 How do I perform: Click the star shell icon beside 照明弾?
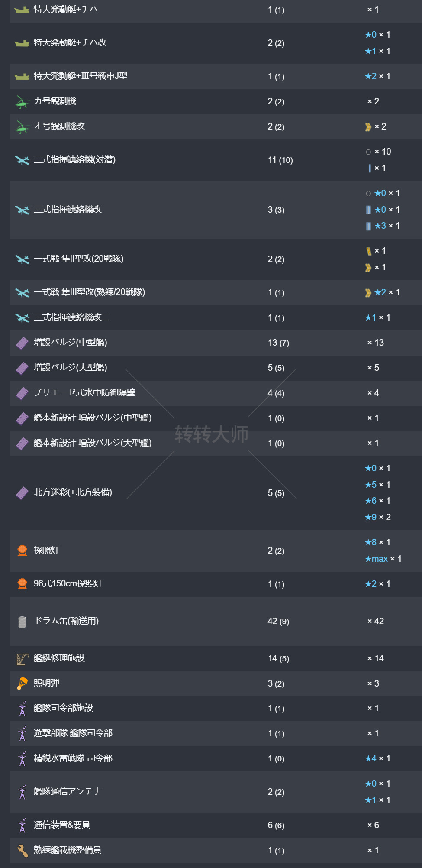click(x=22, y=683)
